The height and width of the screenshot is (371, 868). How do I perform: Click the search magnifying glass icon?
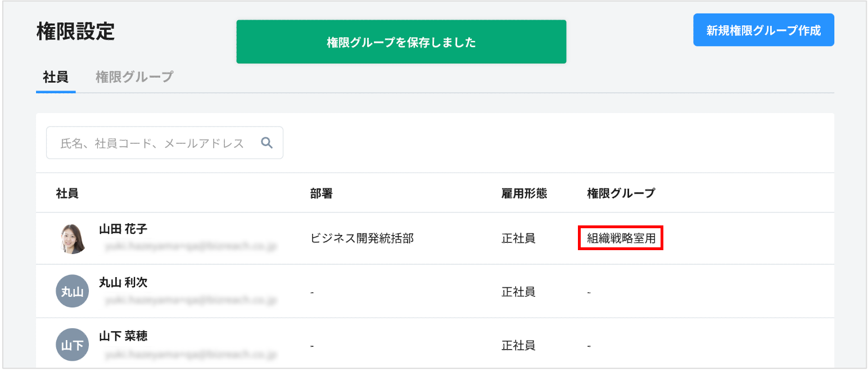coord(266,143)
